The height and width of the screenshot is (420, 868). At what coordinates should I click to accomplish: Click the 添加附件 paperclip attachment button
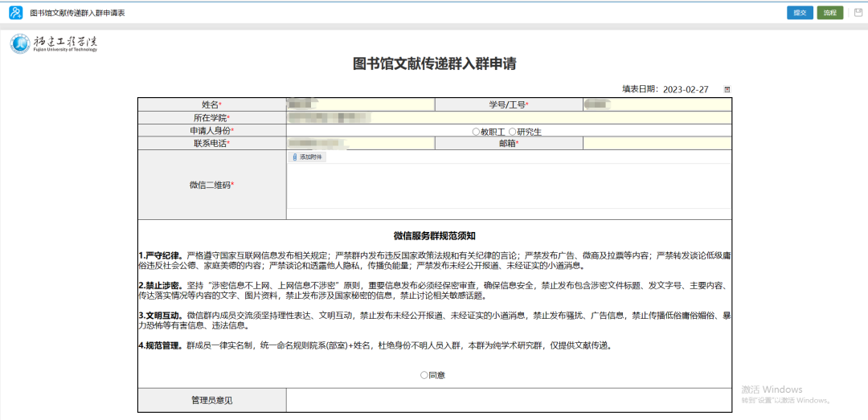coord(307,157)
